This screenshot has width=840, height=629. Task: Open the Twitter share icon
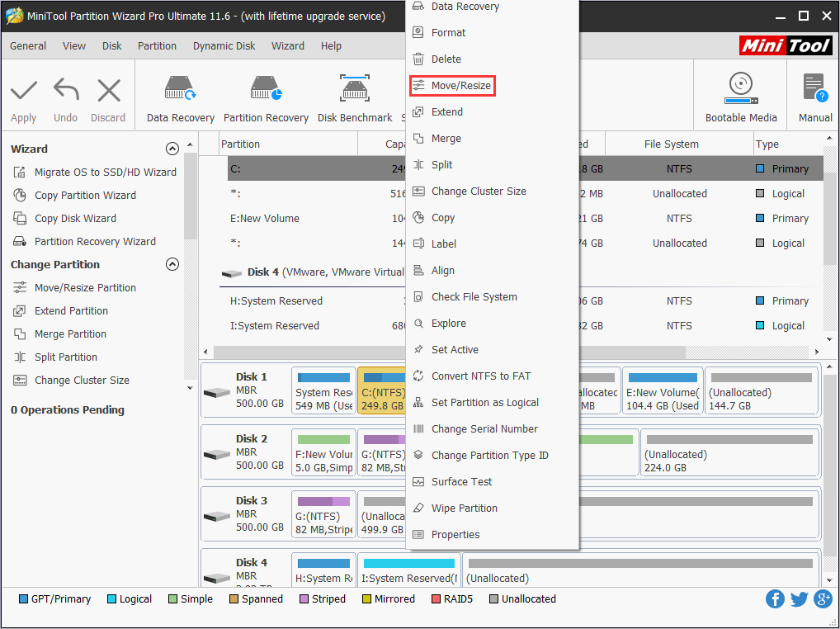(x=799, y=599)
